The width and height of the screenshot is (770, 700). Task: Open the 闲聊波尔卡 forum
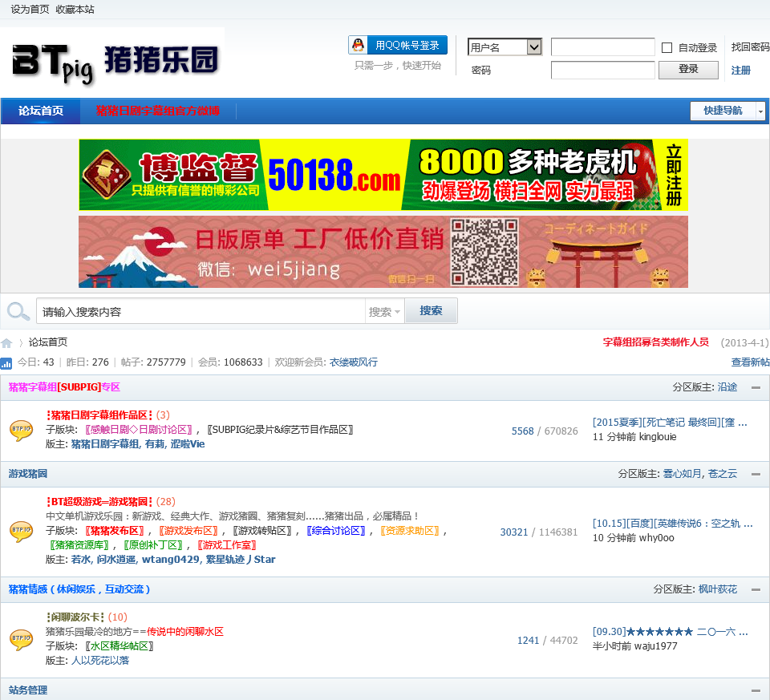coord(75,617)
